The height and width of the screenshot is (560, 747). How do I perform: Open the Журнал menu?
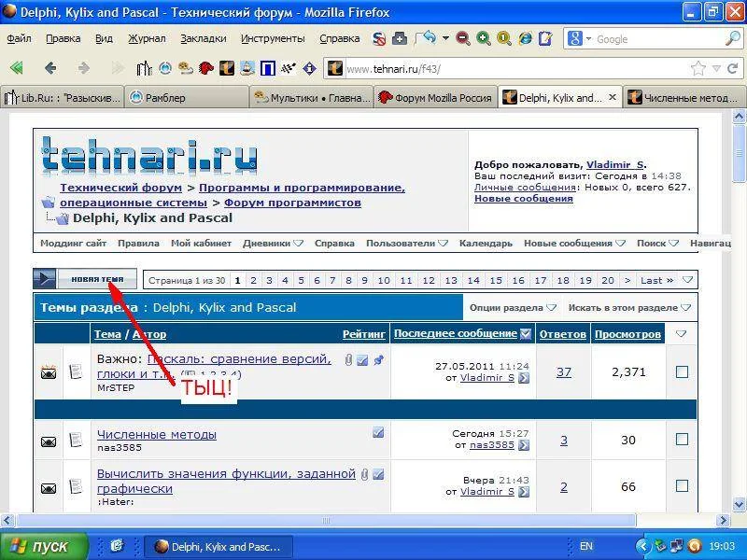(147, 38)
